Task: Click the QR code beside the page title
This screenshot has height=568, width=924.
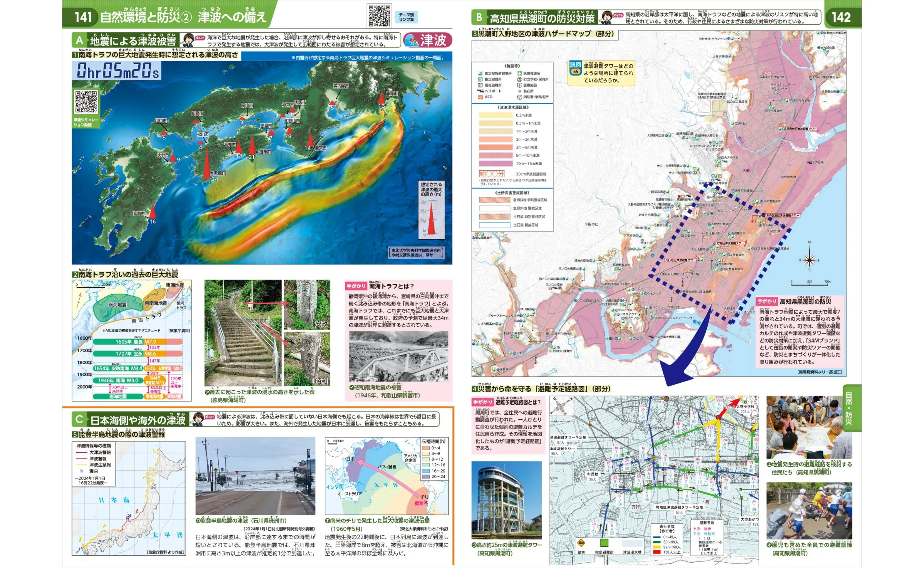Action: coord(379,15)
